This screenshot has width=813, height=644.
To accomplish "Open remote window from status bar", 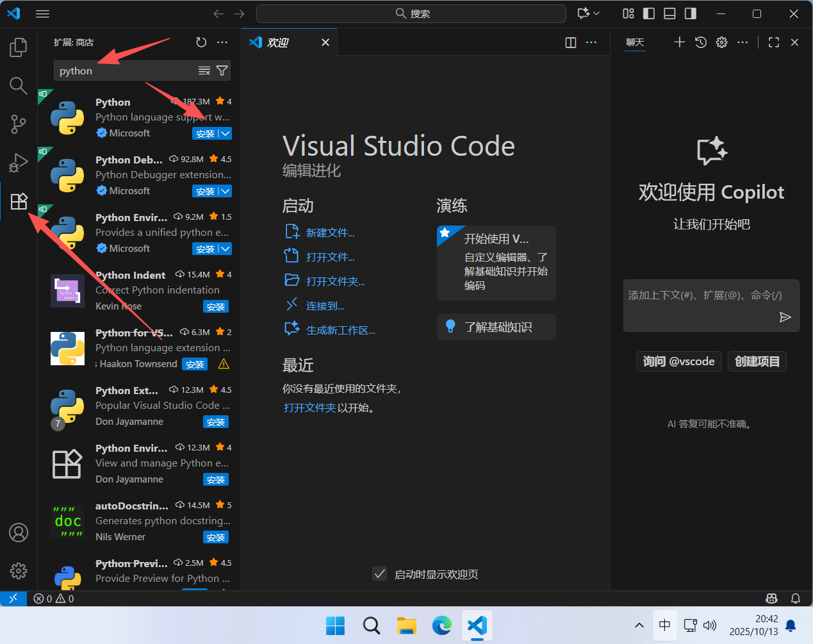I will (13, 599).
